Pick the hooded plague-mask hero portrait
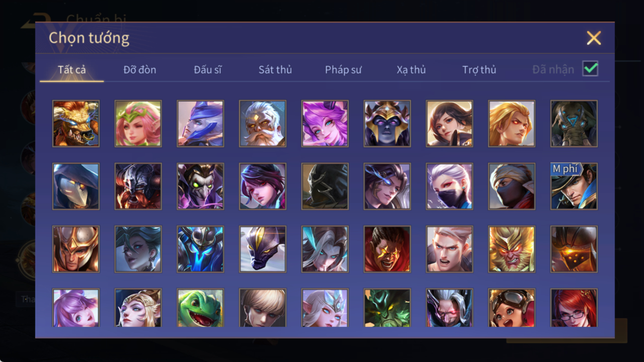Viewport: 644px width, 362px height. click(76, 186)
